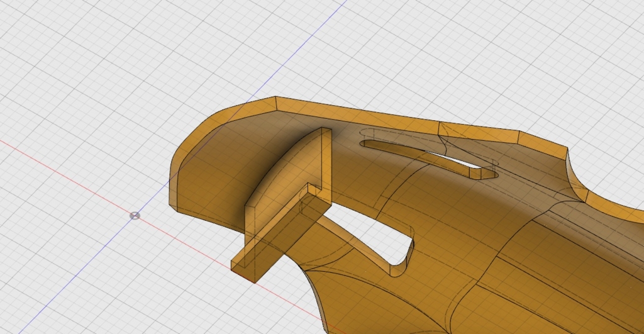Select the origin point marker on grid
This screenshot has width=644, height=334.
pyautogui.click(x=135, y=216)
